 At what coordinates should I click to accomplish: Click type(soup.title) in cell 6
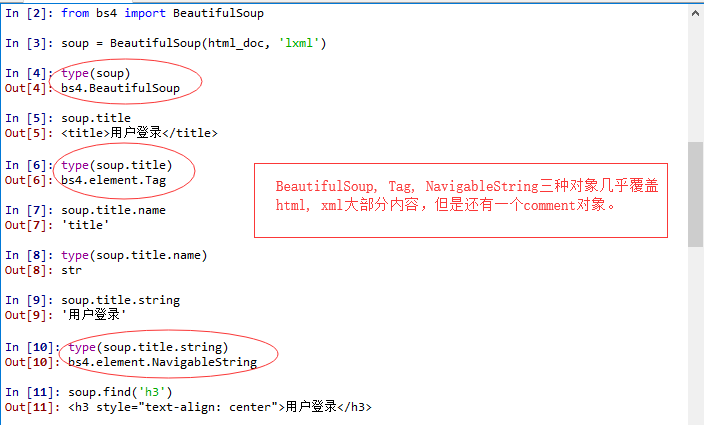click(117, 165)
